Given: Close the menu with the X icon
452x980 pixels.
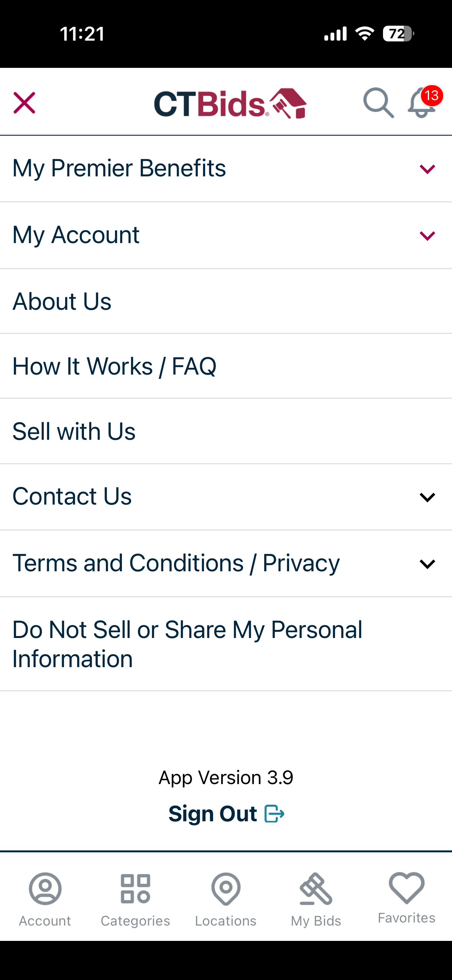Looking at the screenshot, I should (24, 103).
